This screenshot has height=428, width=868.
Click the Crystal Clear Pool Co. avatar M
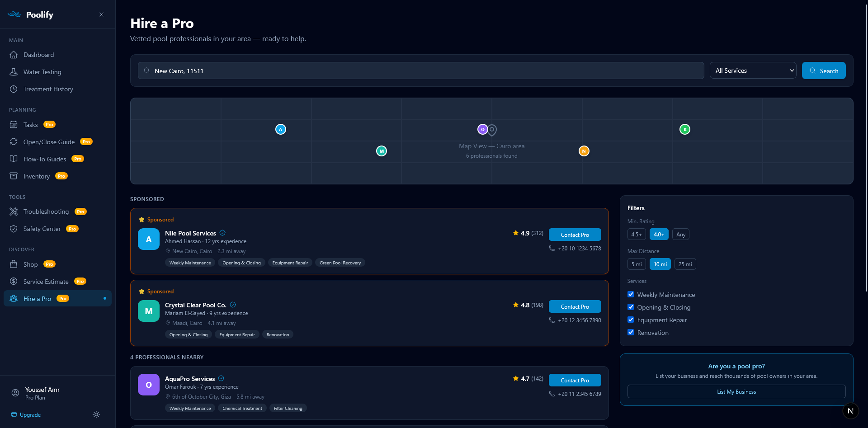(149, 311)
